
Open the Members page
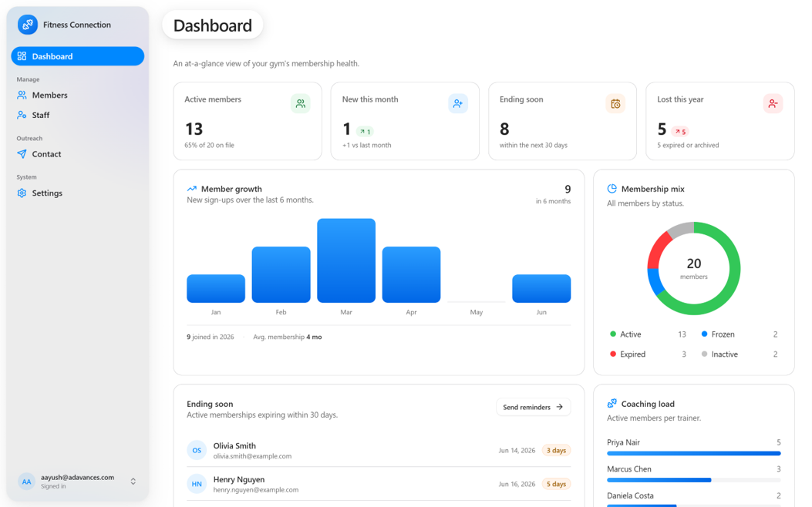(78, 96)
